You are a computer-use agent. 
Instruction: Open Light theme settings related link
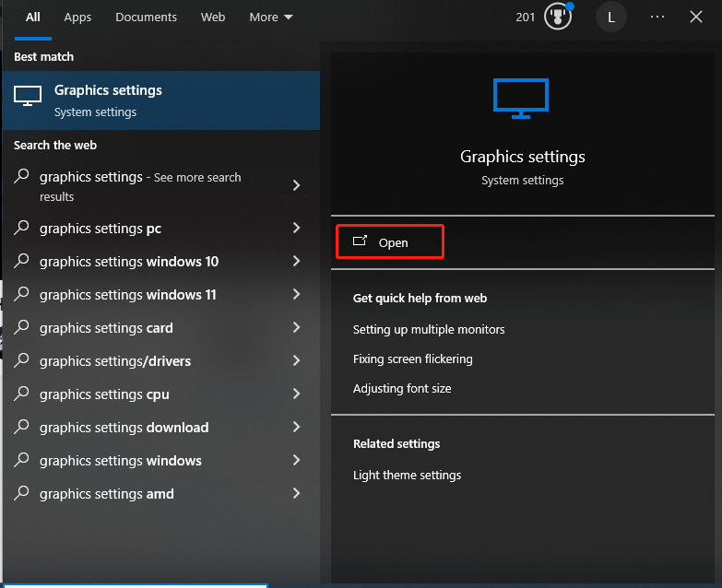click(x=407, y=475)
